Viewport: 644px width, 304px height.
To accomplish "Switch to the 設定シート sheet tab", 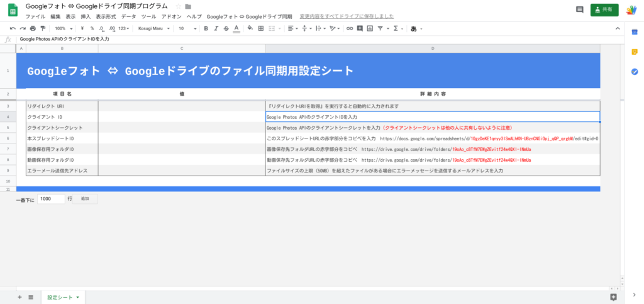I will pos(63,297).
